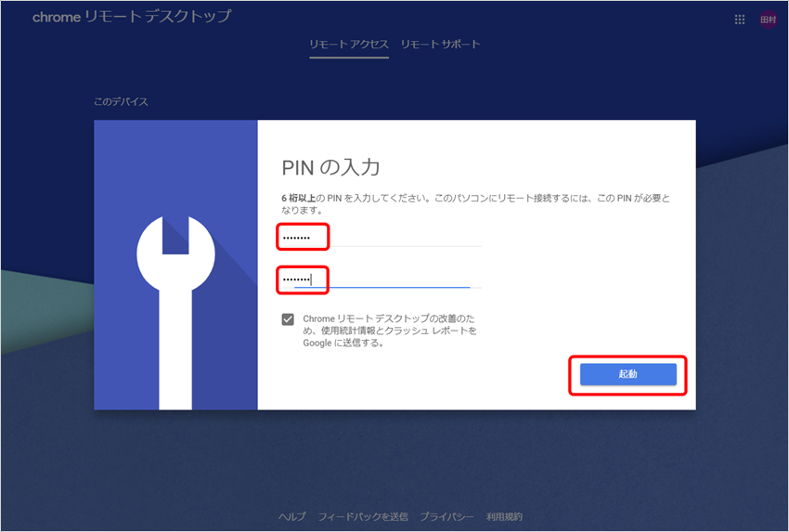Focus the PIN confirmation input field
The image size is (789, 532).
(382, 279)
